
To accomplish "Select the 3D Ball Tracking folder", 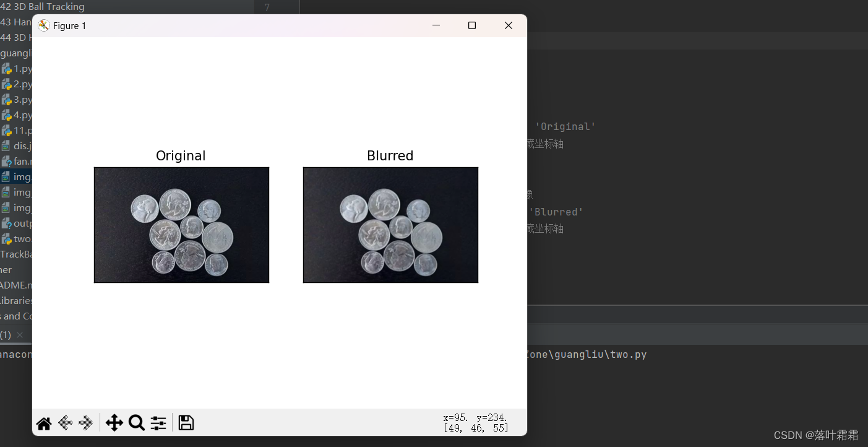I will (43, 7).
